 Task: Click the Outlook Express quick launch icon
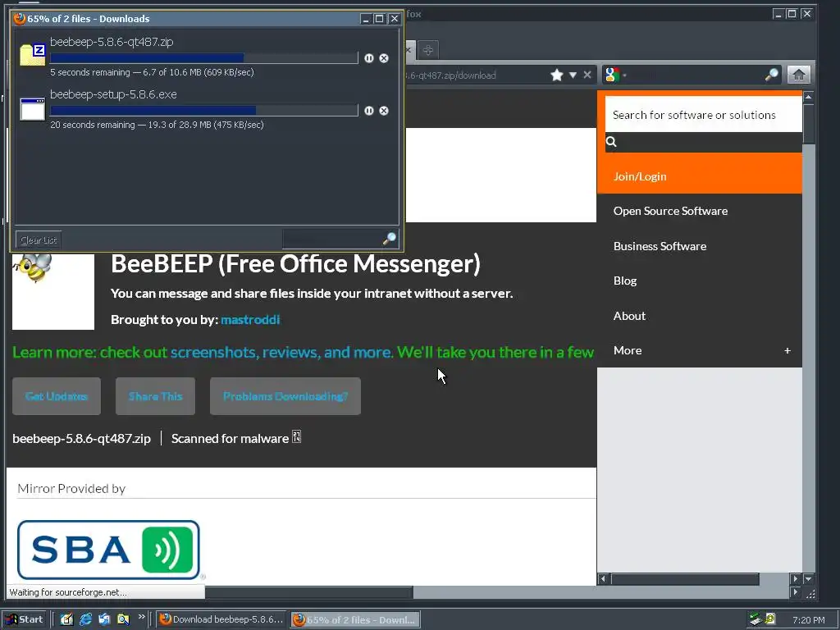(x=104, y=619)
